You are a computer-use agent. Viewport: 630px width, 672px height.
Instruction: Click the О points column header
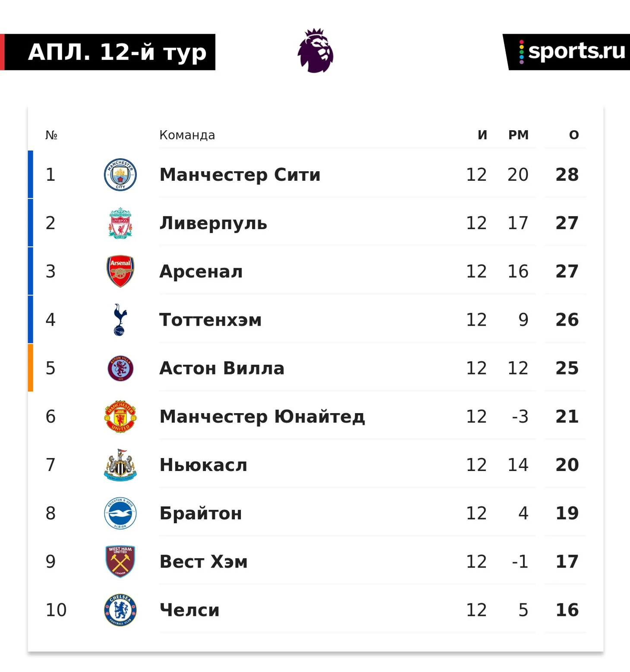tap(574, 135)
